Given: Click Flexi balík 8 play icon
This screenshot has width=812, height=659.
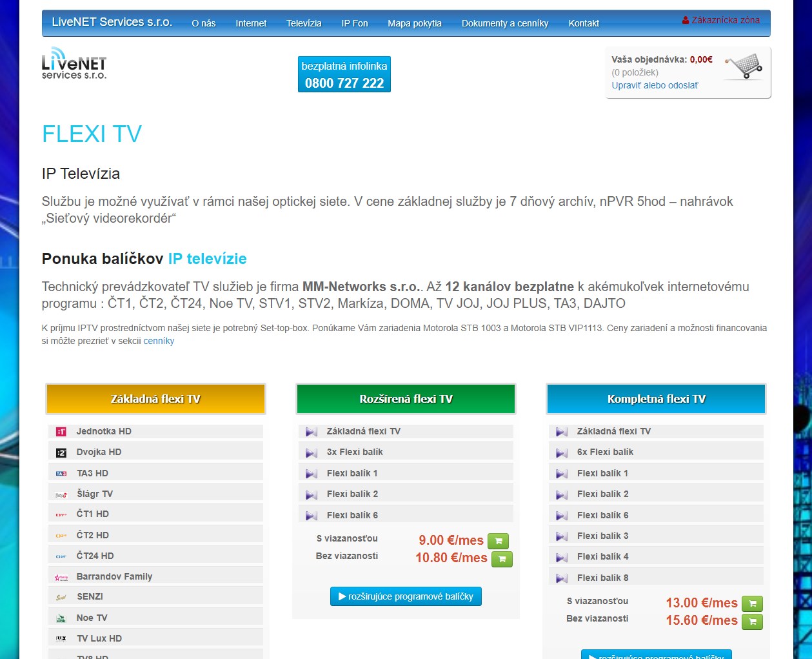Looking at the screenshot, I should [x=562, y=578].
